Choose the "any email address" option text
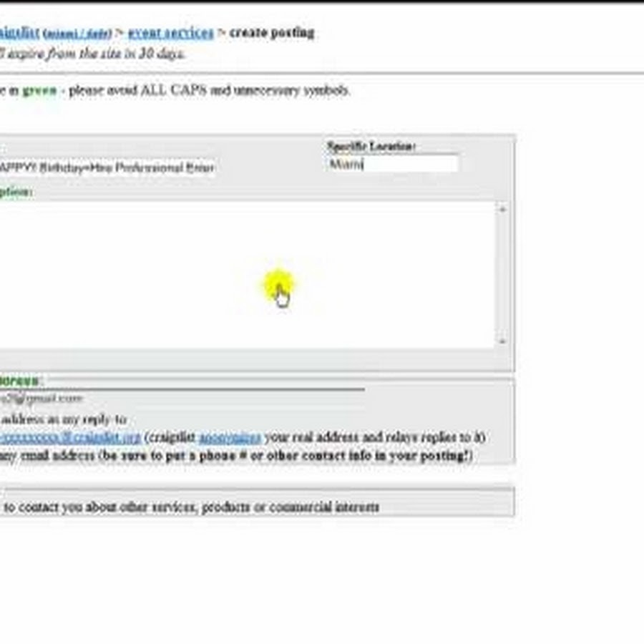Image resolution: width=644 pixels, height=644 pixels. [x=47, y=456]
